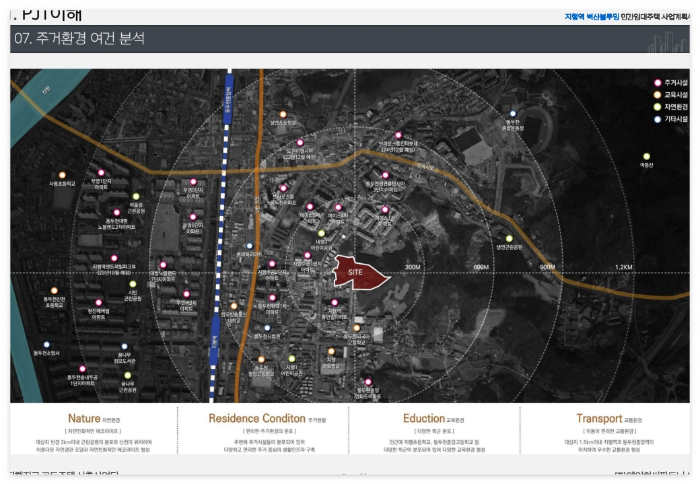Click the 교육시설 legend text
This screenshot has height=484, width=700.
(676, 95)
